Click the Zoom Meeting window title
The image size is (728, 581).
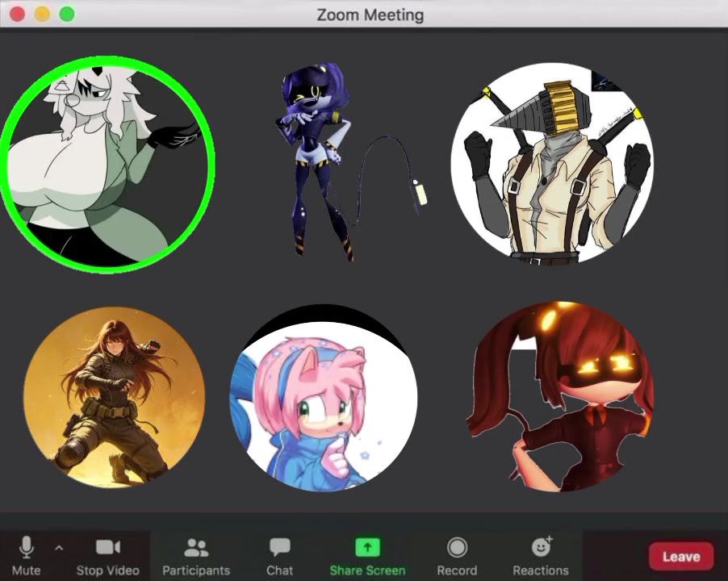[370, 15]
